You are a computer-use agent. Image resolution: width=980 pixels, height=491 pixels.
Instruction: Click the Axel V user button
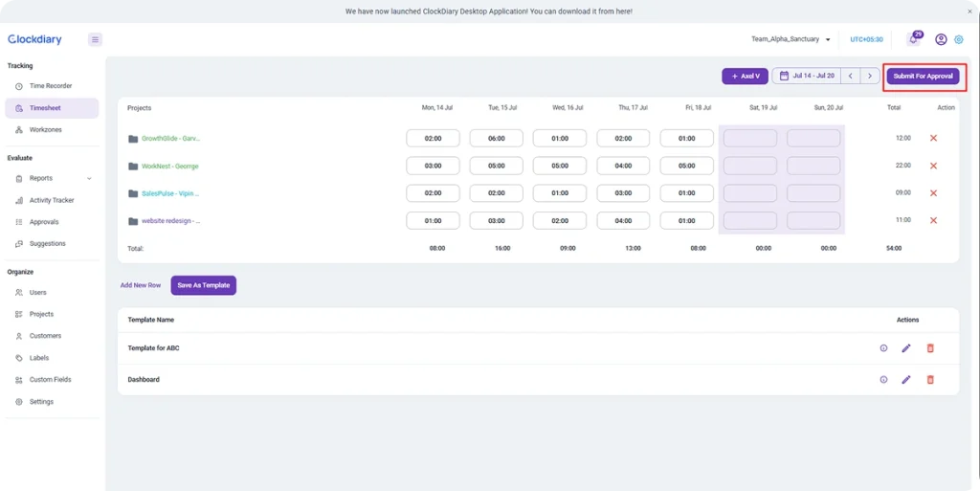[745, 77]
